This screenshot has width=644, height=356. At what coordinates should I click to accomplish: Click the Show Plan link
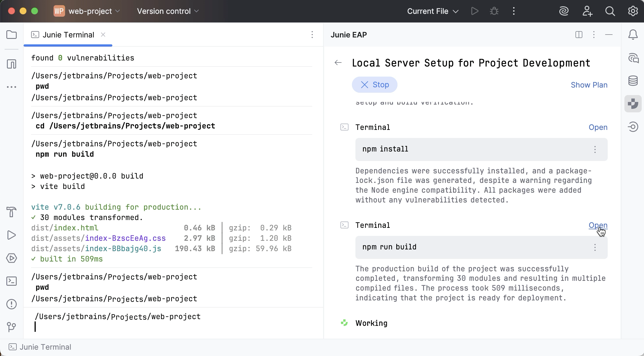click(589, 85)
